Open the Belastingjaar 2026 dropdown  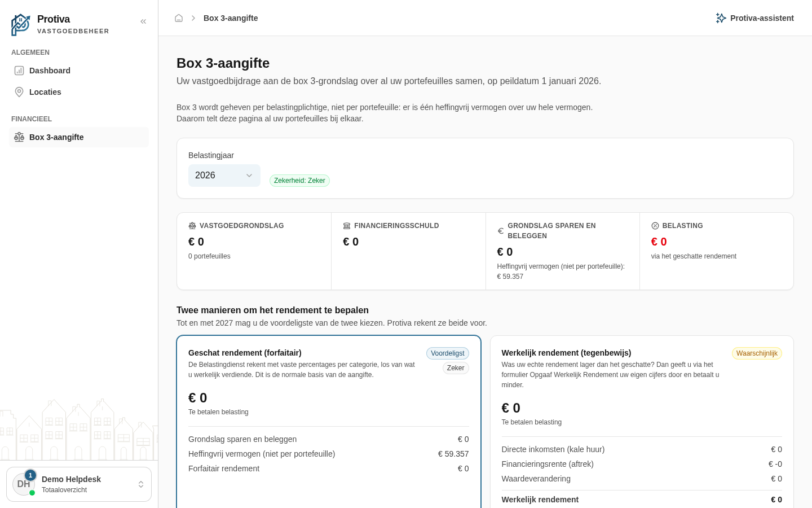tap(224, 176)
